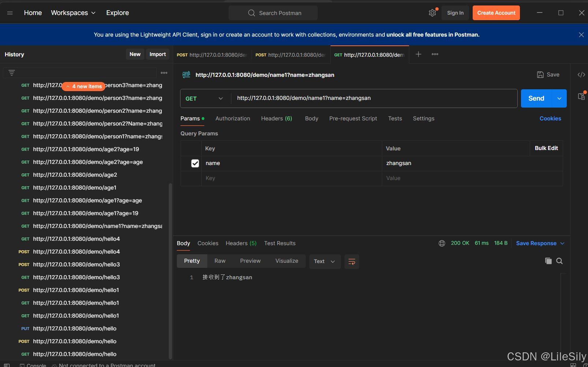The height and width of the screenshot is (367, 588).
Task: Click the empty Key field in params
Action: pos(292,178)
